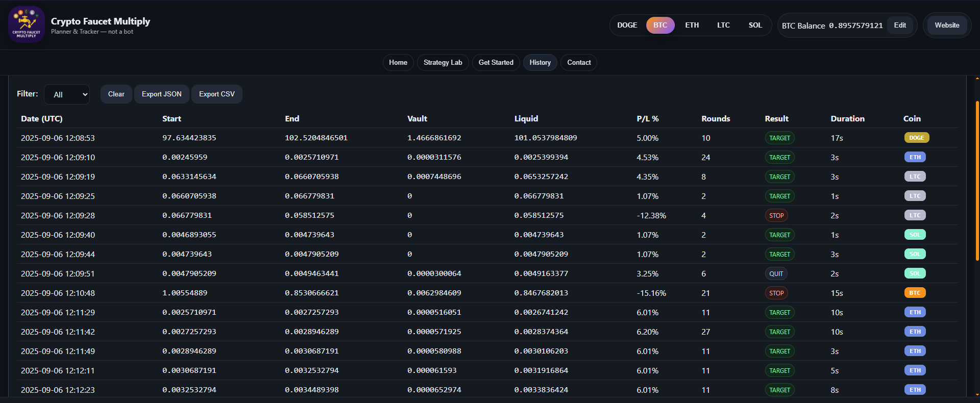This screenshot has width=980, height=403.
Task: Switch to ETH coin
Action: point(692,25)
